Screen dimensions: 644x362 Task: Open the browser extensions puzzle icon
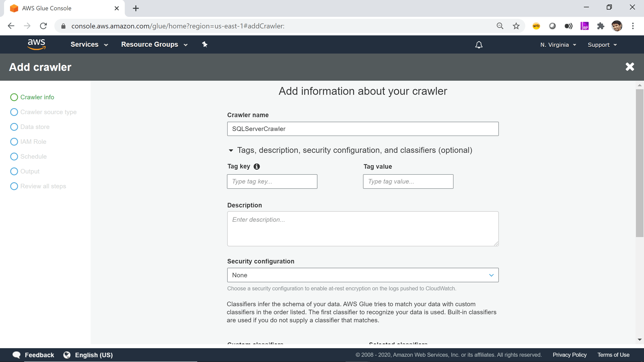[x=601, y=26]
